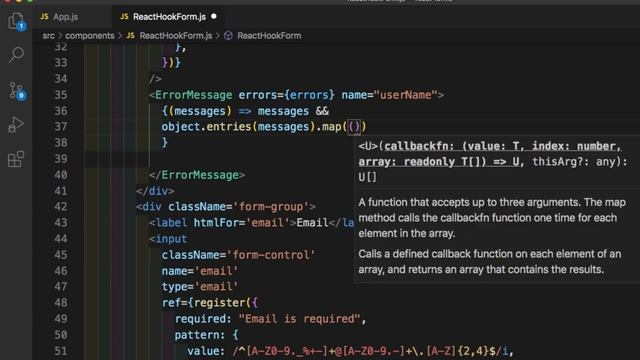This screenshot has width=640, height=360.
Task: Click the unsaved dot on ReactHookForm.js tab
Action: pos(214,16)
